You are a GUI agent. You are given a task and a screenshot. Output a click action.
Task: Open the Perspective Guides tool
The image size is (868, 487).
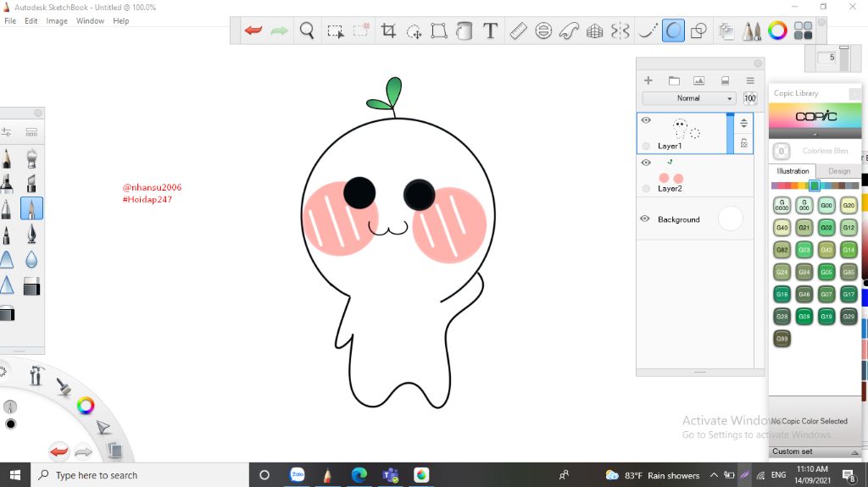(x=594, y=31)
